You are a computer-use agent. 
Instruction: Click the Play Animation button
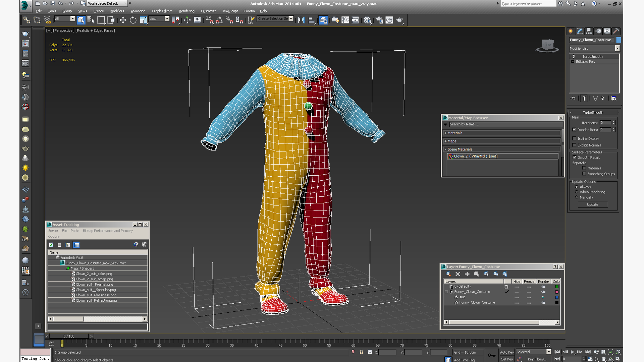click(573, 352)
